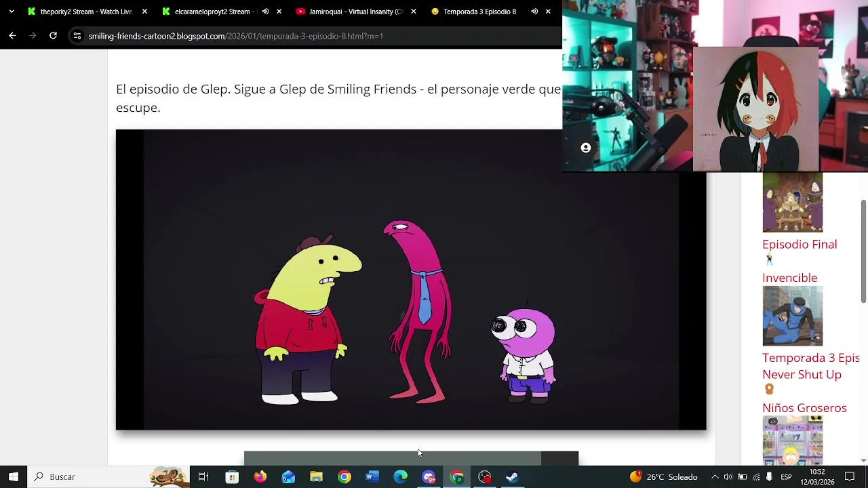Open Microsoft Edge from the taskbar
The image size is (868, 488).
click(400, 476)
